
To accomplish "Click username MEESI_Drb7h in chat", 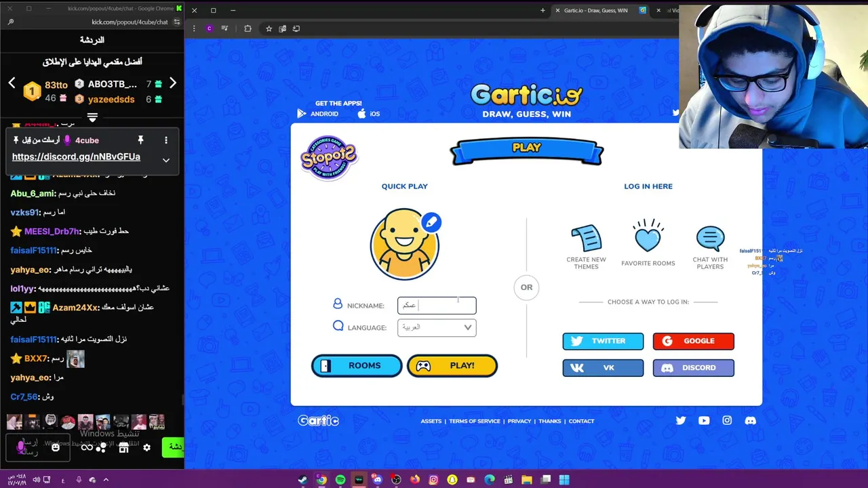I will point(52,231).
